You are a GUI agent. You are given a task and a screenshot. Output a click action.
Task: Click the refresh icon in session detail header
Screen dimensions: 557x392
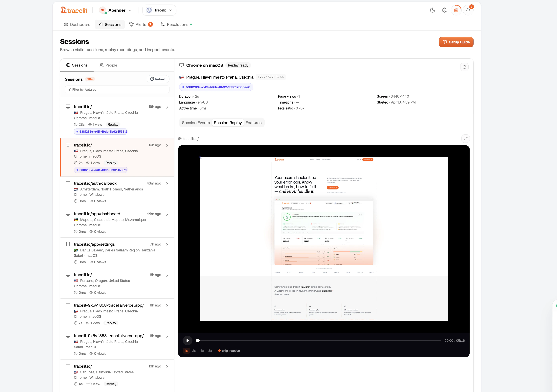(464, 67)
